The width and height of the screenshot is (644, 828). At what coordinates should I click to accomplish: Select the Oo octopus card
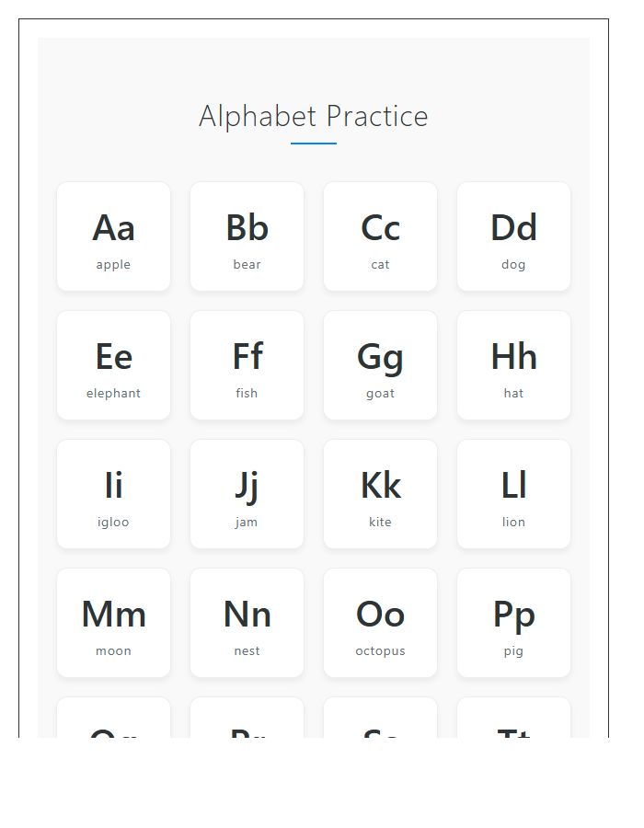380,623
